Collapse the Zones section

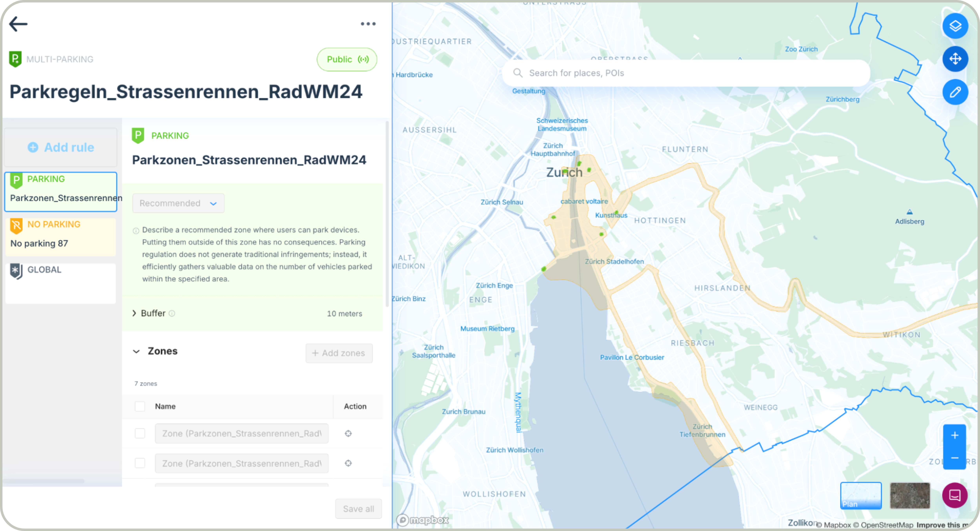(x=136, y=351)
